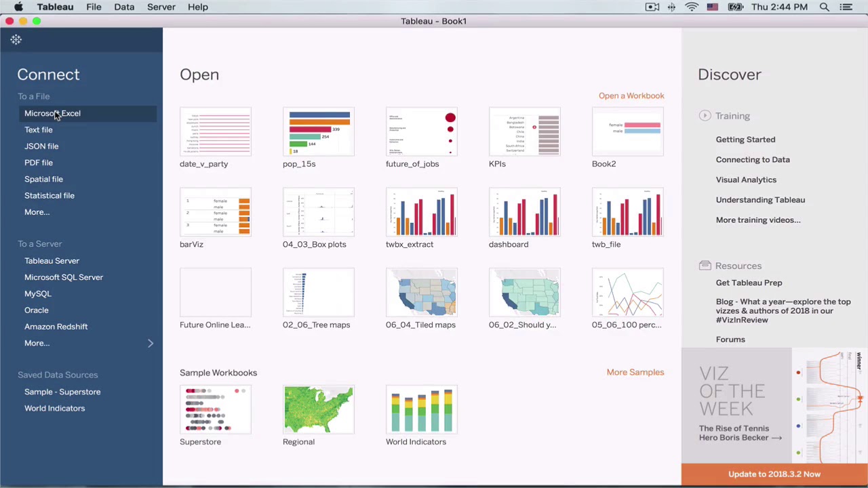Image resolution: width=868 pixels, height=488 pixels.
Task: Open KPIs workbook thumbnail
Action: pyautogui.click(x=525, y=131)
